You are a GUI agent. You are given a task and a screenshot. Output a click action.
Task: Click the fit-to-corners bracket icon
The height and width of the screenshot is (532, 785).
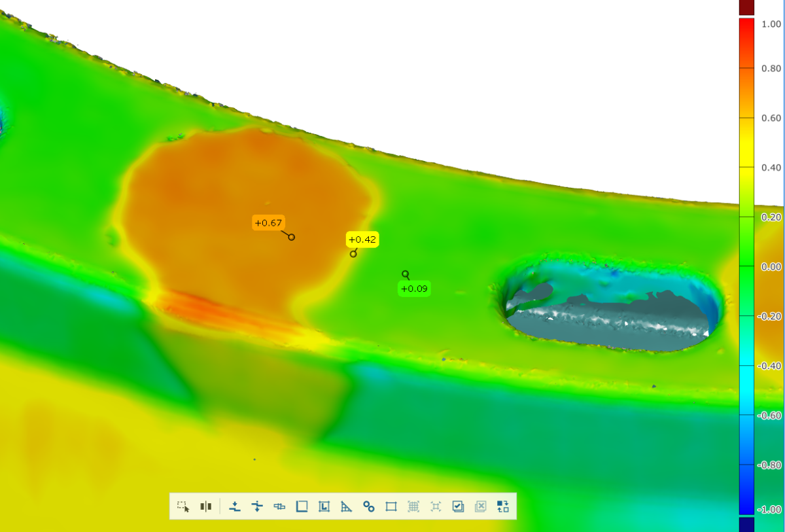(x=436, y=506)
